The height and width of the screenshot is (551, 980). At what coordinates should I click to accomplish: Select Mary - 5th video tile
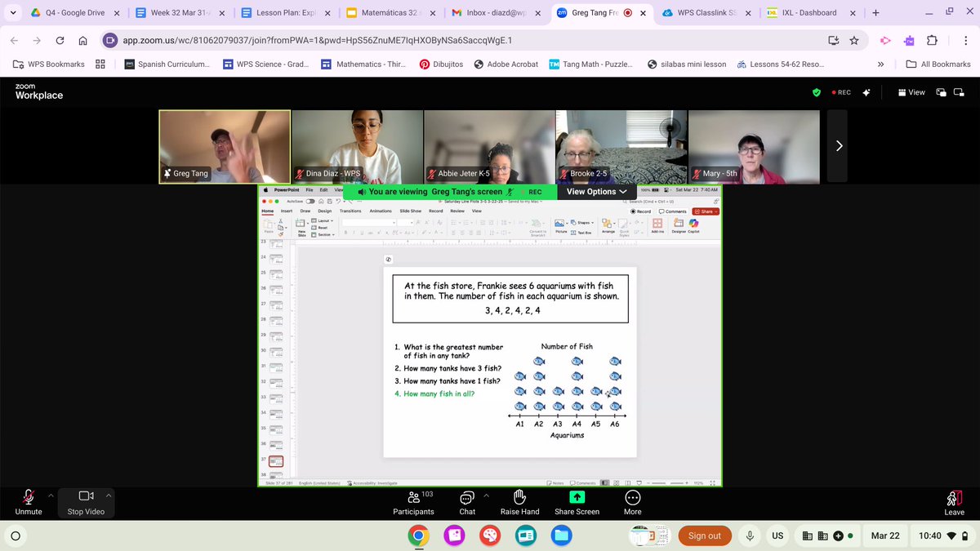(754, 146)
